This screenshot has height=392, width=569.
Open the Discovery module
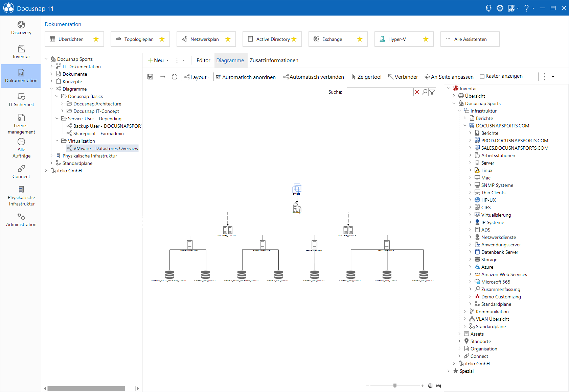point(21,28)
